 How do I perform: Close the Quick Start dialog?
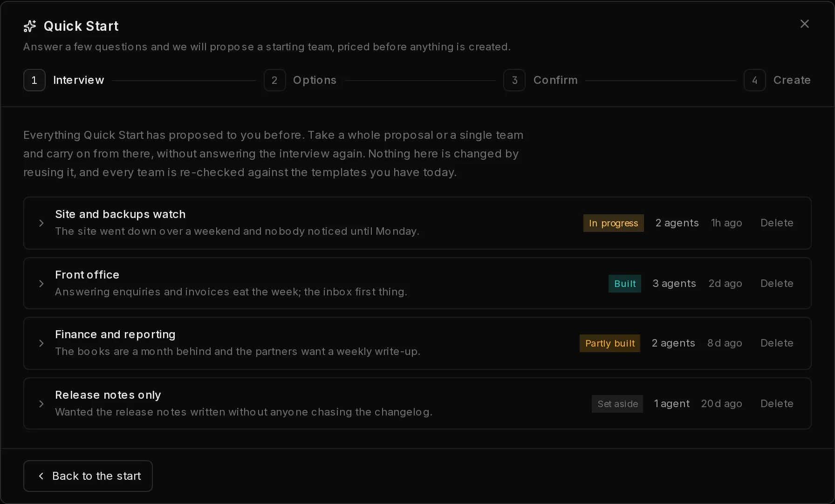click(804, 24)
